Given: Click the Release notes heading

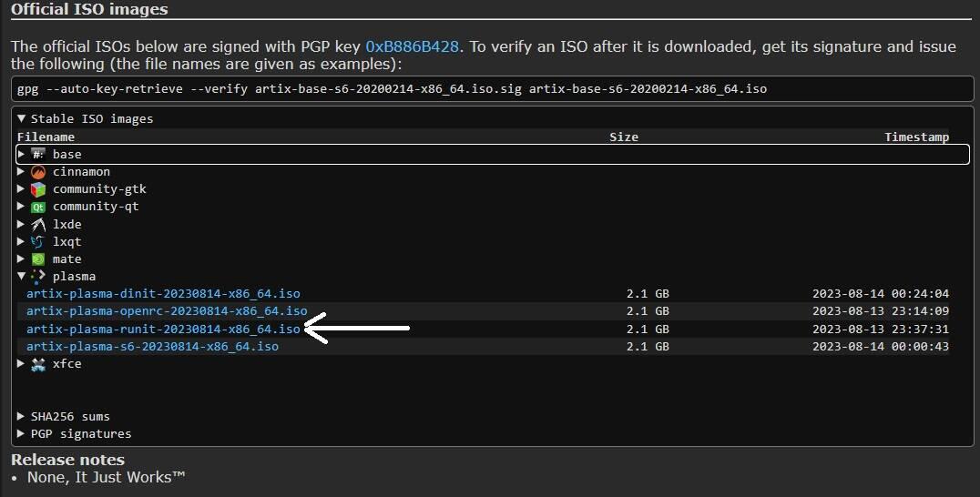Looking at the screenshot, I should pos(67,461).
